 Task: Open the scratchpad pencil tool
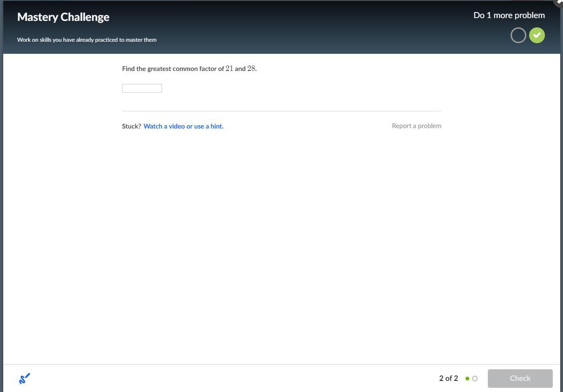(x=25, y=379)
